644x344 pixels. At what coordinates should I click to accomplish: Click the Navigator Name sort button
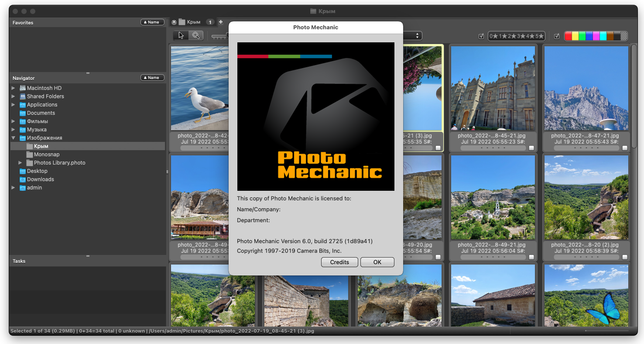[x=152, y=78]
